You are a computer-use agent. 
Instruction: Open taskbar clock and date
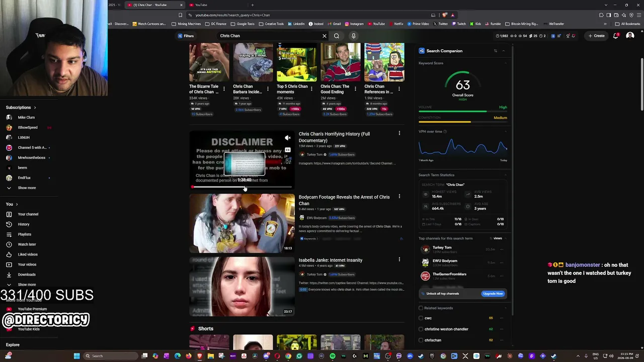(627, 356)
